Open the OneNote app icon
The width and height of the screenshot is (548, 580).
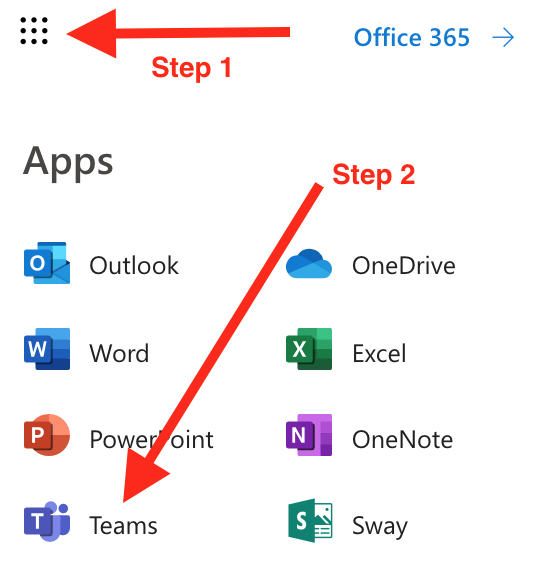(309, 435)
